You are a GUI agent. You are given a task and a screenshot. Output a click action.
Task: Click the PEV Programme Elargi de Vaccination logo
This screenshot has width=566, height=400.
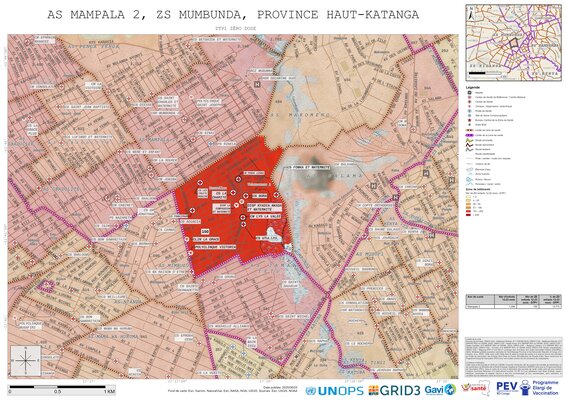pyautogui.click(x=527, y=388)
